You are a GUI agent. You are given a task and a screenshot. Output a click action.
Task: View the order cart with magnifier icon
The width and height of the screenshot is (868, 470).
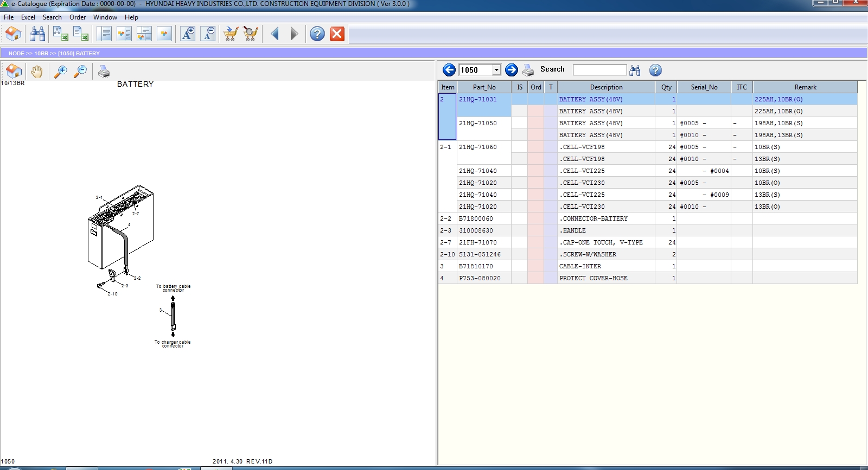251,34
